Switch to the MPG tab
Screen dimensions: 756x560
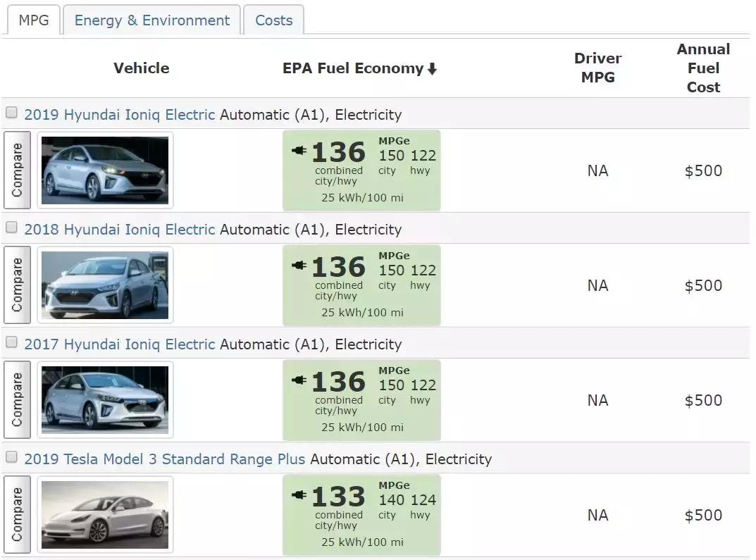tap(33, 20)
